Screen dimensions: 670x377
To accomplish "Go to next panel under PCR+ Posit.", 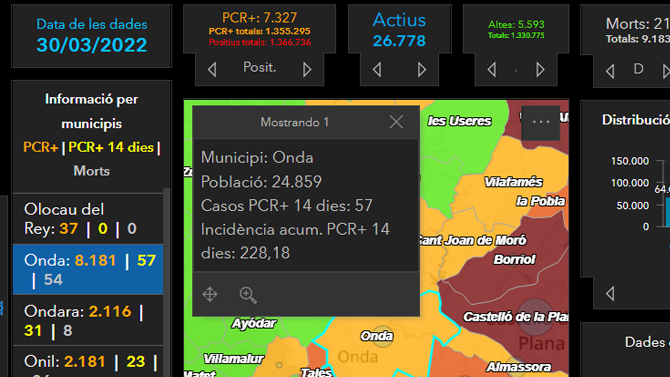I will 307,69.
